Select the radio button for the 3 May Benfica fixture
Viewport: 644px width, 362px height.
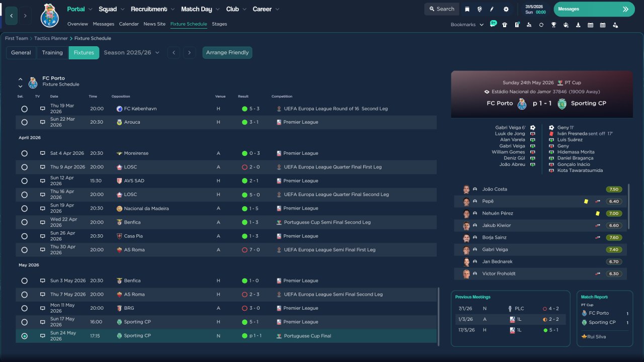click(x=24, y=281)
